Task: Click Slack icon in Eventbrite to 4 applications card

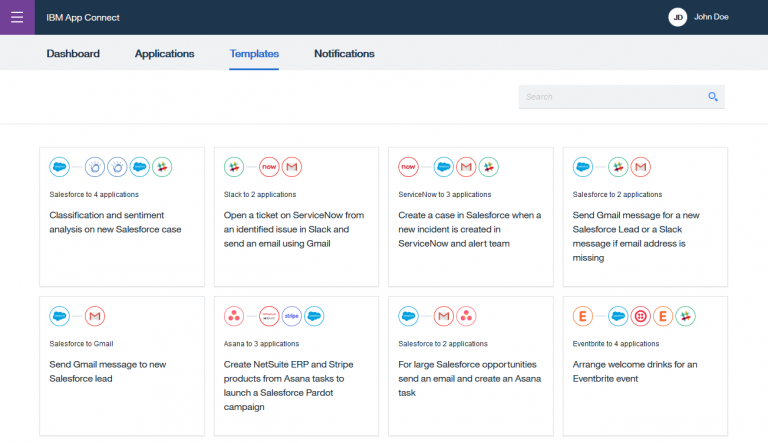Action: [685, 316]
